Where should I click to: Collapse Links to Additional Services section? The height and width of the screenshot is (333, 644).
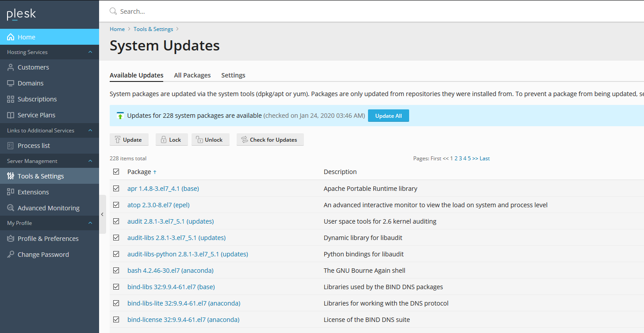pos(90,131)
